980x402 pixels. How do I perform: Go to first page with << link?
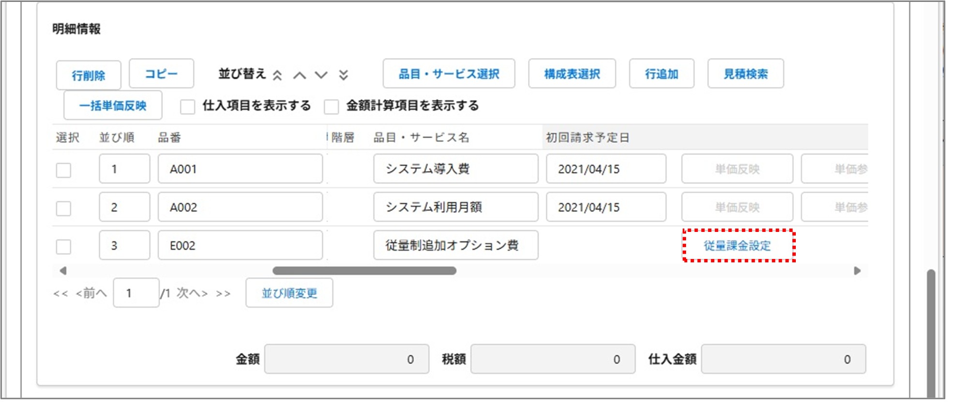pos(60,293)
